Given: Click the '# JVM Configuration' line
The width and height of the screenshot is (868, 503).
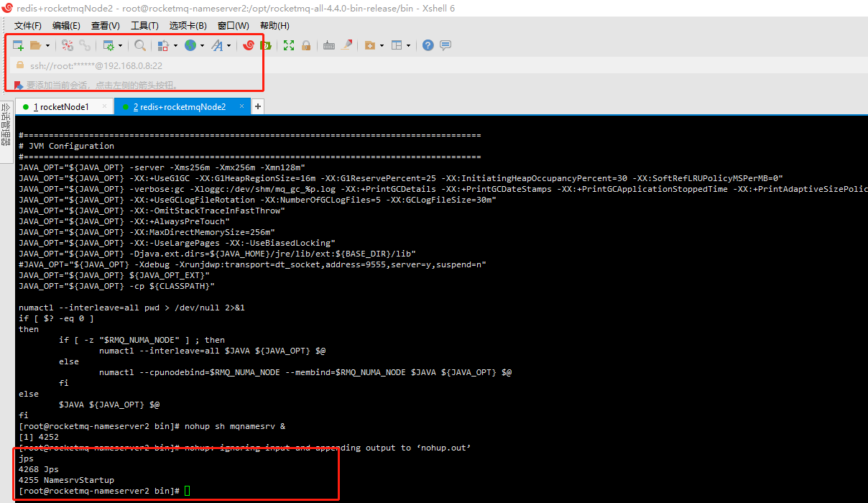Looking at the screenshot, I should (x=66, y=146).
